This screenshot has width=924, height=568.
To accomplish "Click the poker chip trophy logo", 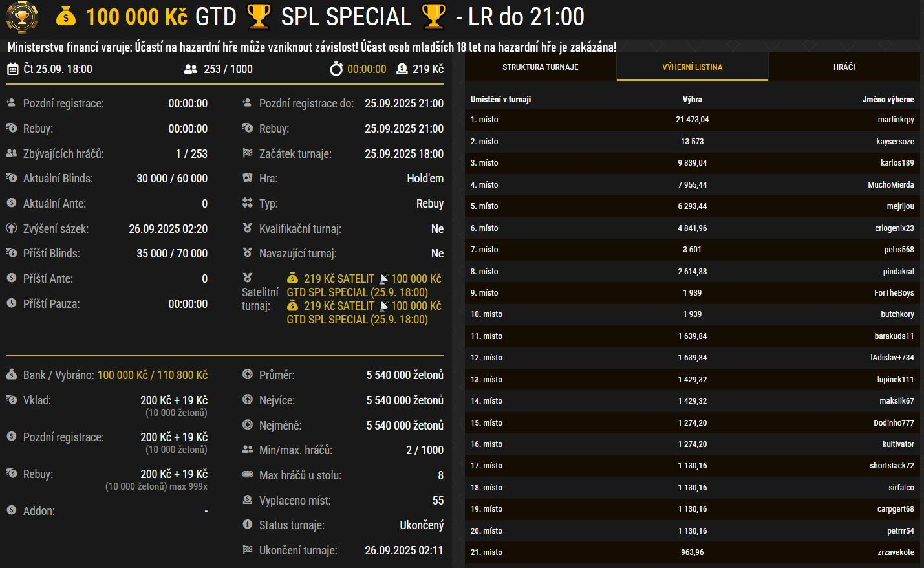I will coord(22,16).
